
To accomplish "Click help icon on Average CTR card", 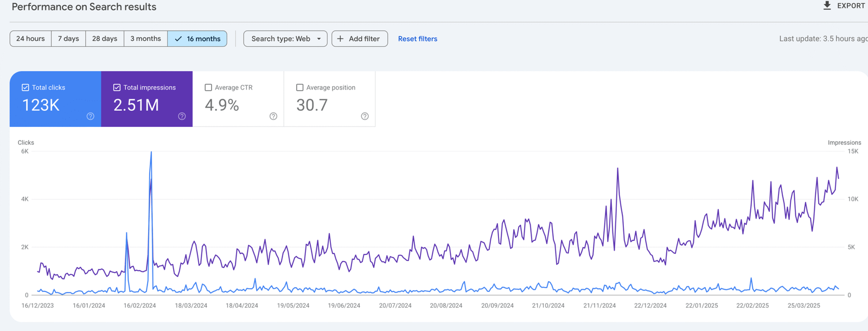I will (x=273, y=116).
